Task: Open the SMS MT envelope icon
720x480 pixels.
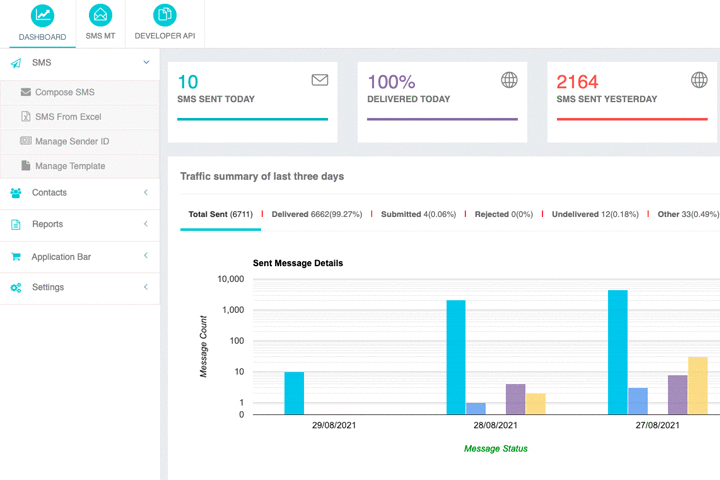Action: click(x=100, y=15)
